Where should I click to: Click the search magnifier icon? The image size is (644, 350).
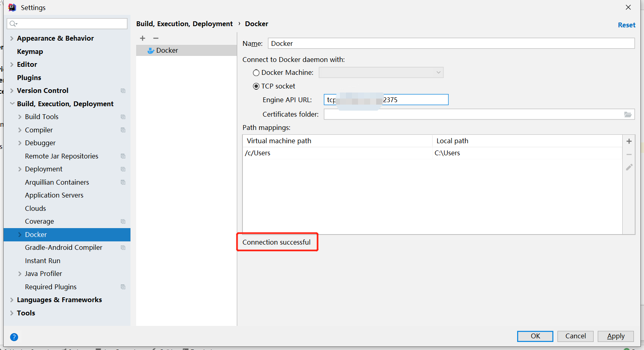pyautogui.click(x=13, y=24)
